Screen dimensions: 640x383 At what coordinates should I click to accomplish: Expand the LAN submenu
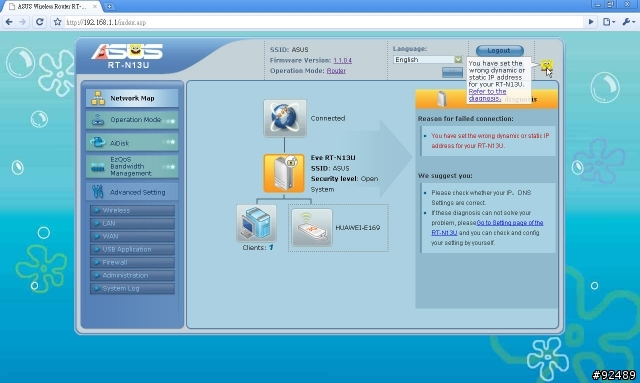click(x=132, y=223)
